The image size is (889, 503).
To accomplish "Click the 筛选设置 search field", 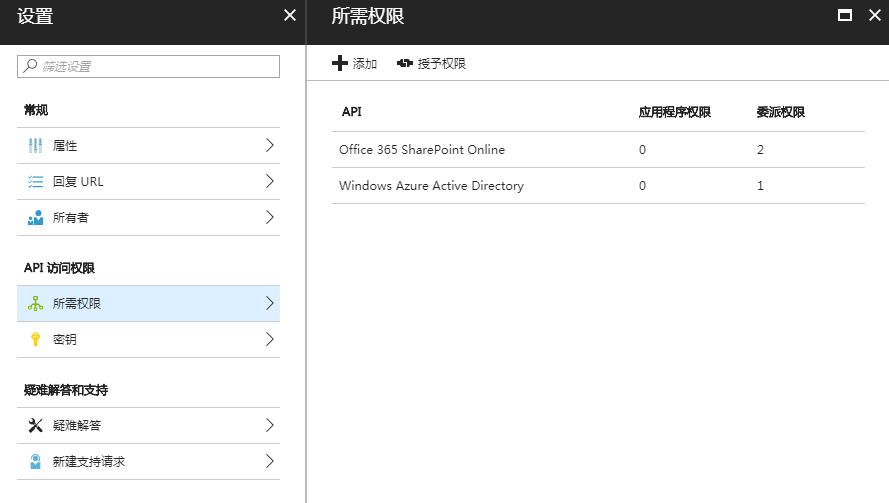I will [149, 66].
